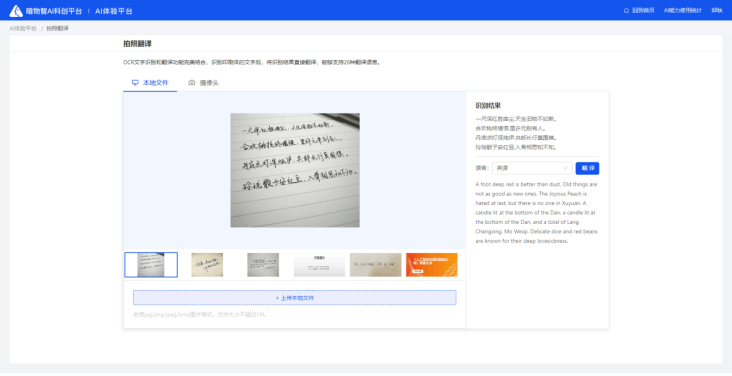Click the monitor icon on the 本地文件 tab

135,83
